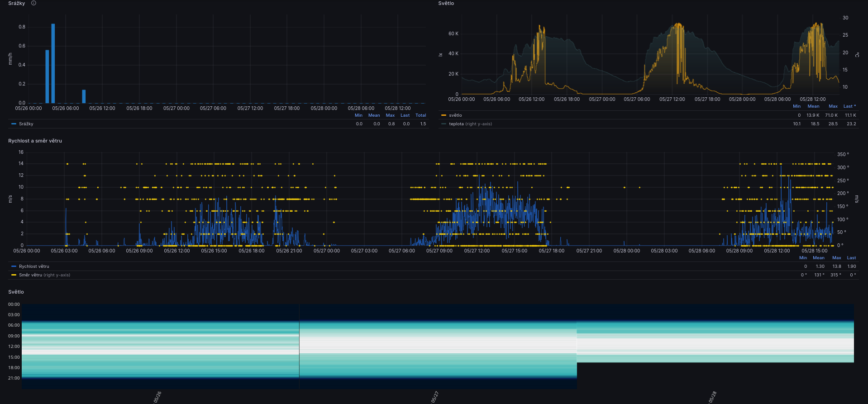Viewport: 868px width, 404px height.
Task: Toggle the Směr větru series label
Action: tap(30, 275)
